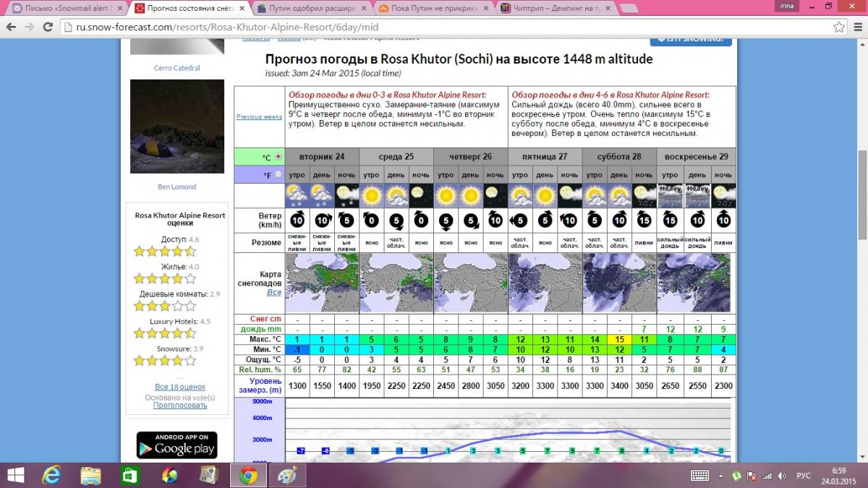Click the weather icon for среда день
The height and width of the screenshot is (488, 868).
click(396, 195)
